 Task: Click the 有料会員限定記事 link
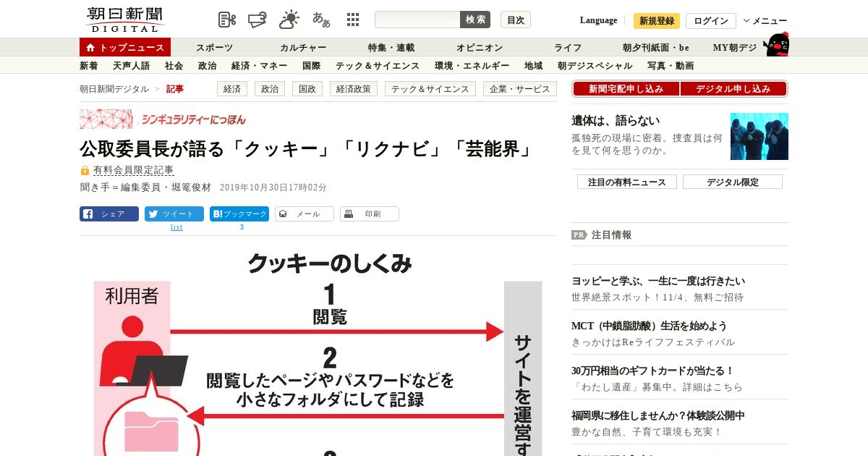pyautogui.click(x=133, y=171)
